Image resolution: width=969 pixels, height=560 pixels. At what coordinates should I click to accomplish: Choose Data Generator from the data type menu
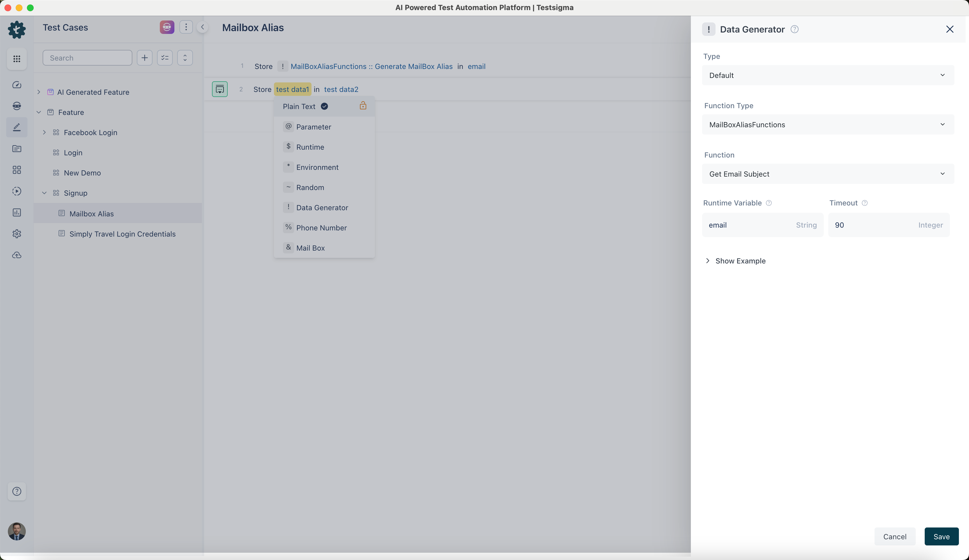324,208
